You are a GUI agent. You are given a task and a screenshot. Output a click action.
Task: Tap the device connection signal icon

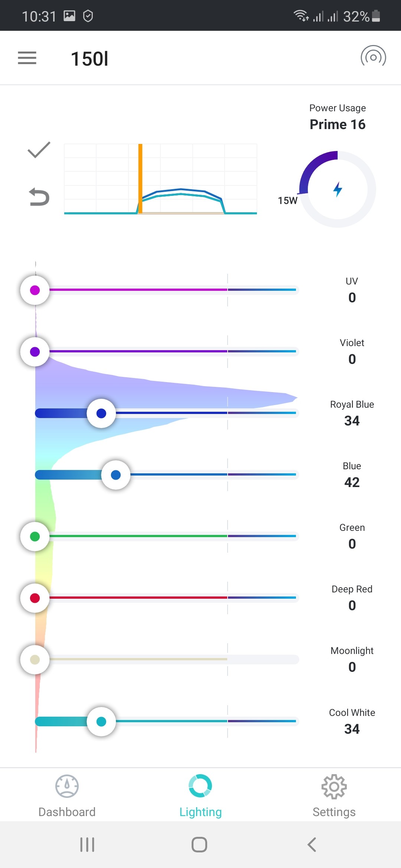pyautogui.click(x=373, y=57)
